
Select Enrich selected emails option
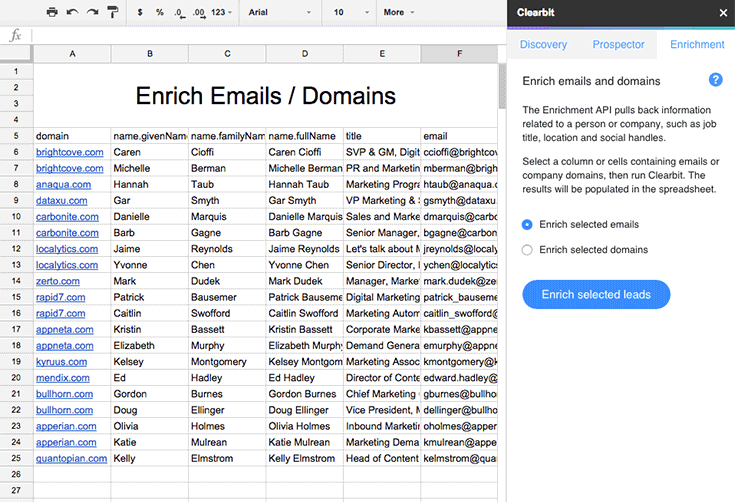point(527,225)
